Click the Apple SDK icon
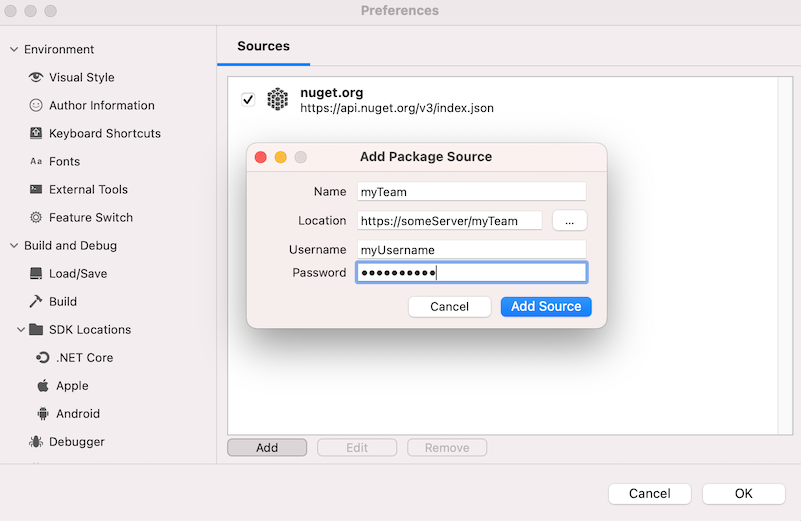The width and height of the screenshot is (801, 521). 43,385
